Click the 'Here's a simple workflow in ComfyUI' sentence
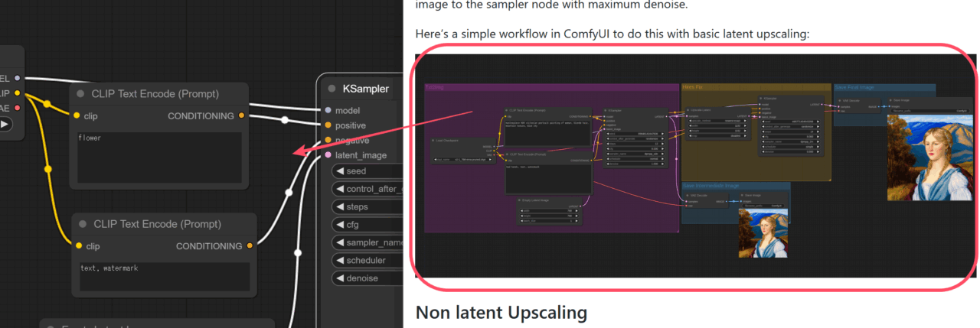This screenshot has width=980, height=328. (612, 34)
